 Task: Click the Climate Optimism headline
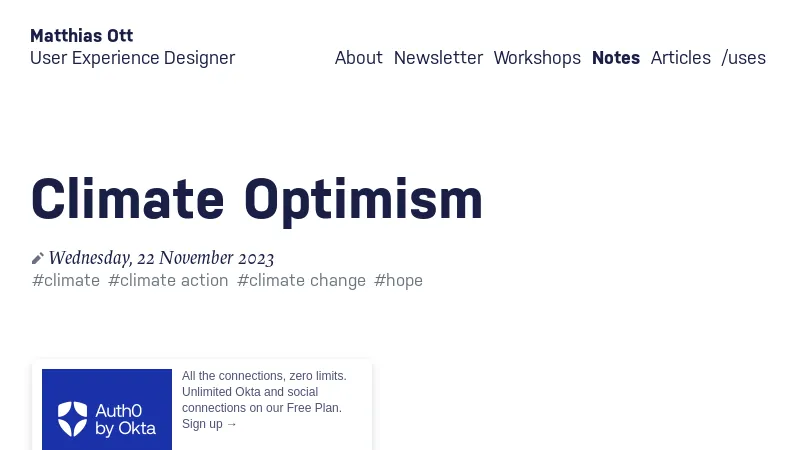257,199
